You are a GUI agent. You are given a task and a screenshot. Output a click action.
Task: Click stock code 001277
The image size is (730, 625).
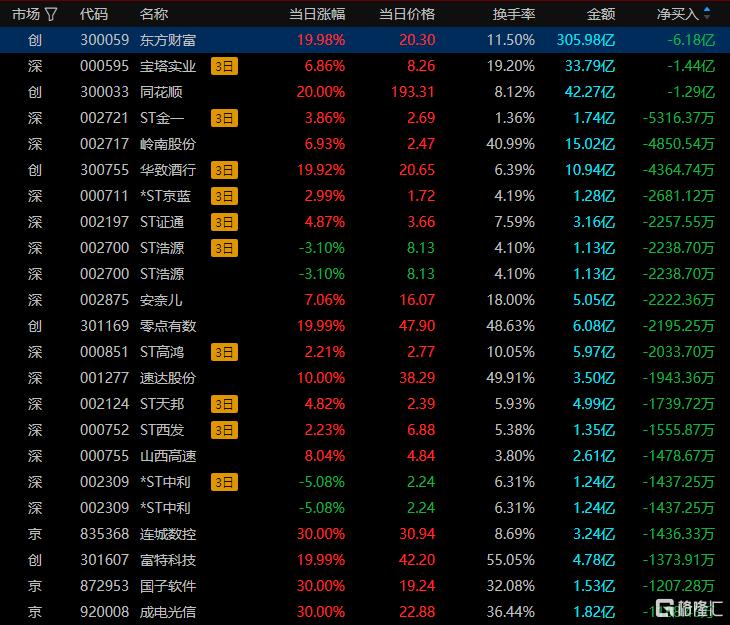point(104,378)
